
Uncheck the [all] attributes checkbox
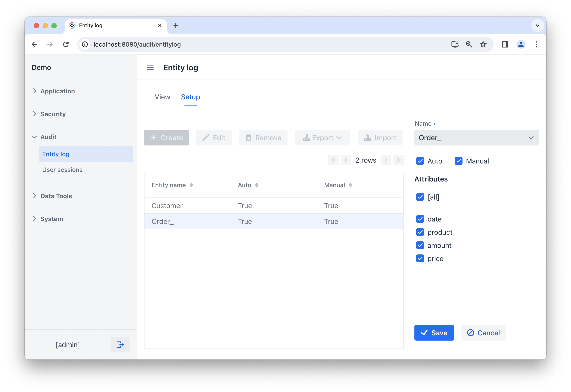pyautogui.click(x=420, y=197)
